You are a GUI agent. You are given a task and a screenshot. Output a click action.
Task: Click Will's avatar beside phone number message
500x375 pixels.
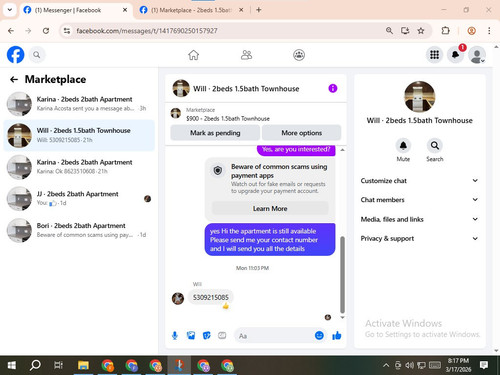point(178,298)
